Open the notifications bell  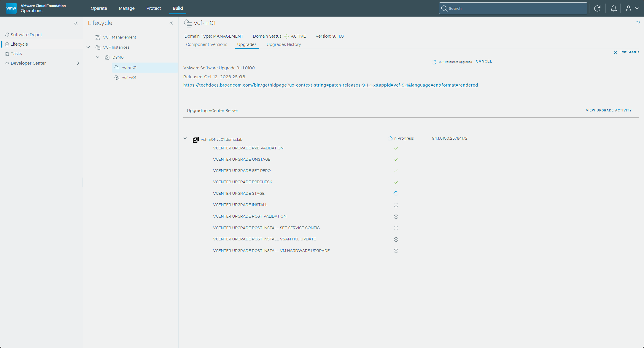[614, 8]
